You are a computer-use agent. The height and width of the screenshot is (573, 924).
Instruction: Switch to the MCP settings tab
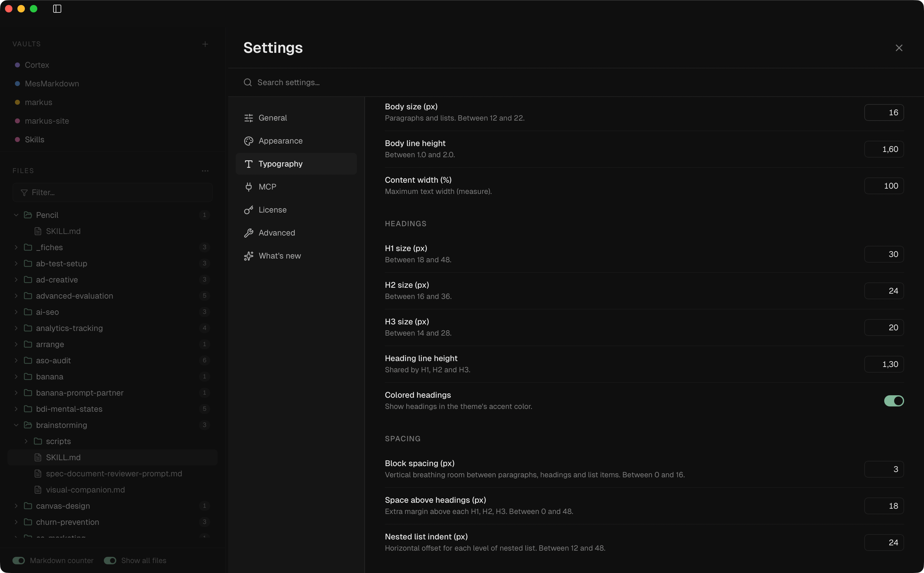[x=296, y=187]
